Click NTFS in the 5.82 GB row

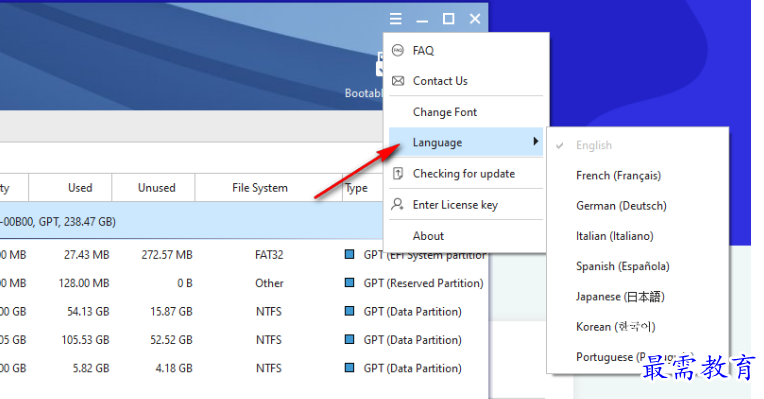(269, 368)
